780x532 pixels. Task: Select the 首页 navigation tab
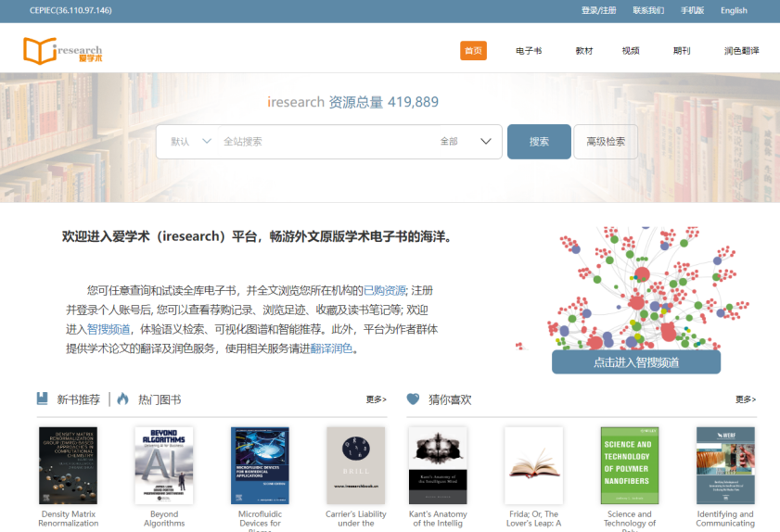click(x=473, y=51)
